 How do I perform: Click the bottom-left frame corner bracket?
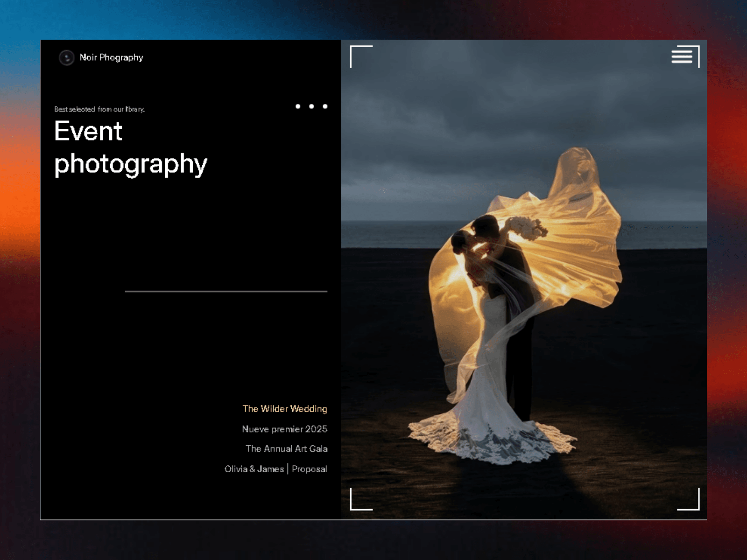[x=361, y=499]
